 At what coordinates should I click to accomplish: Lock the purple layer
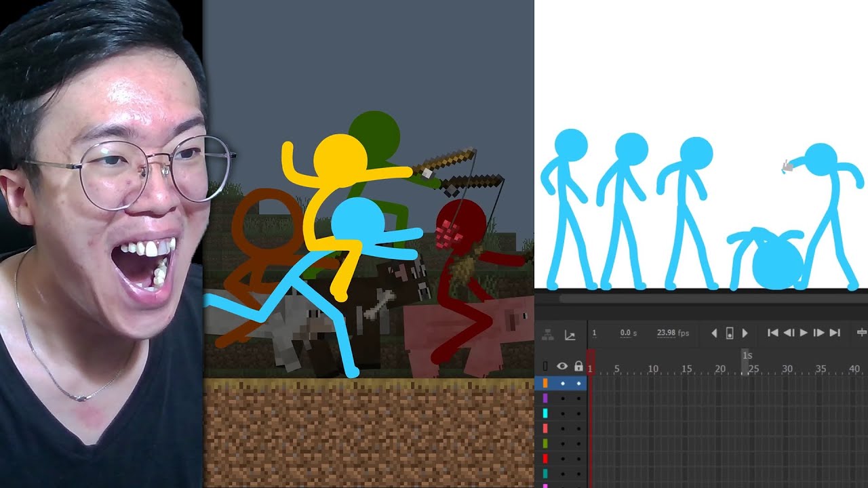click(578, 399)
